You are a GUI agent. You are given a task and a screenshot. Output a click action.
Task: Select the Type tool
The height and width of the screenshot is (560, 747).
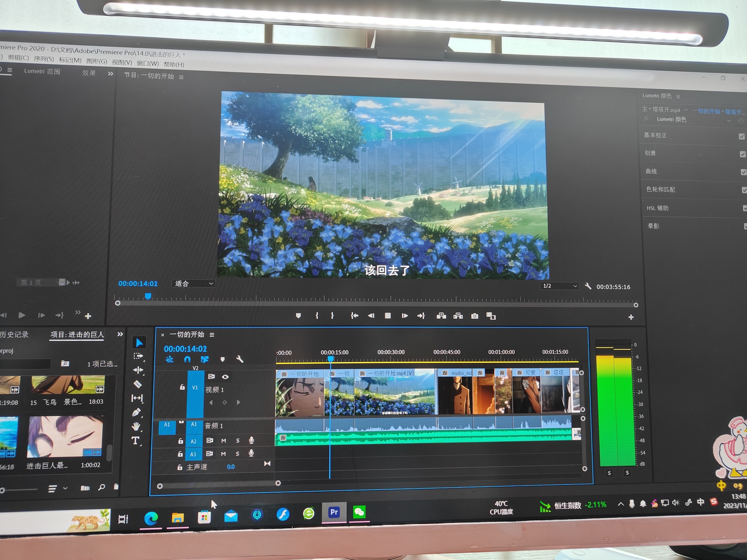[135, 440]
